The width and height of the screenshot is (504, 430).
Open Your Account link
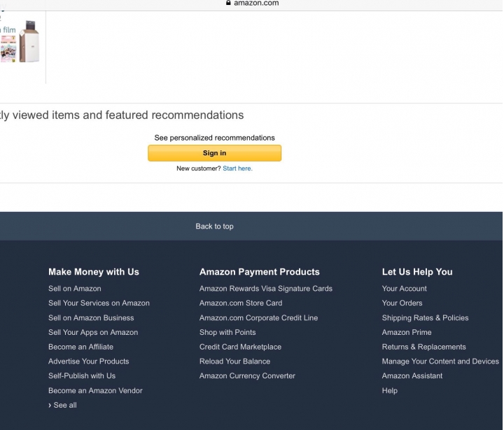[x=404, y=288]
